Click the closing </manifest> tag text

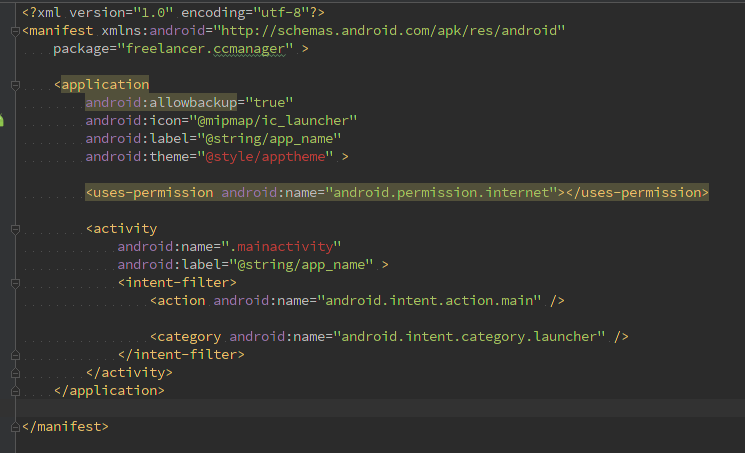[65, 426]
